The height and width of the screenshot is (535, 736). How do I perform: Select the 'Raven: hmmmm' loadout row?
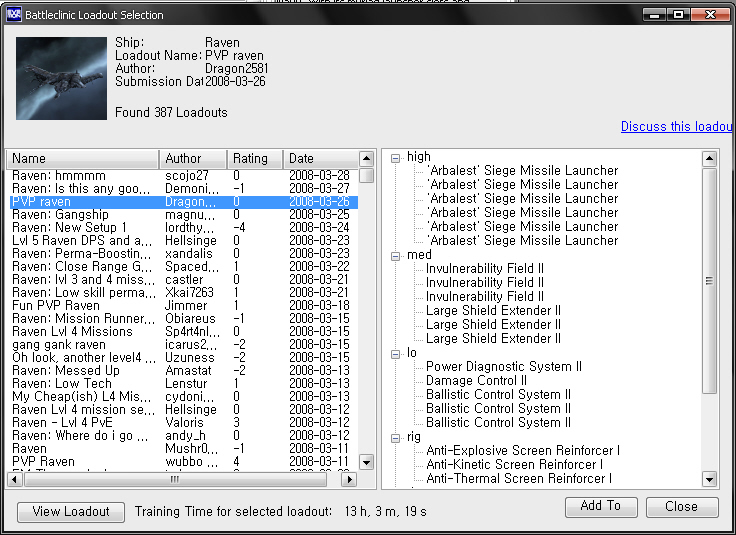tap(184, 176)
